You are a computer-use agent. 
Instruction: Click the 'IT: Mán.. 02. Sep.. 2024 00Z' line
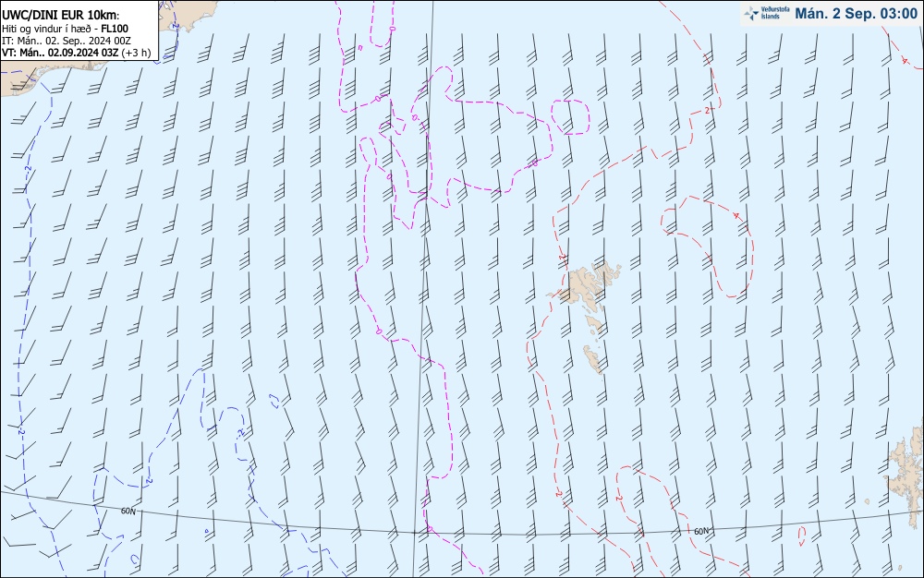pos(66,41)
